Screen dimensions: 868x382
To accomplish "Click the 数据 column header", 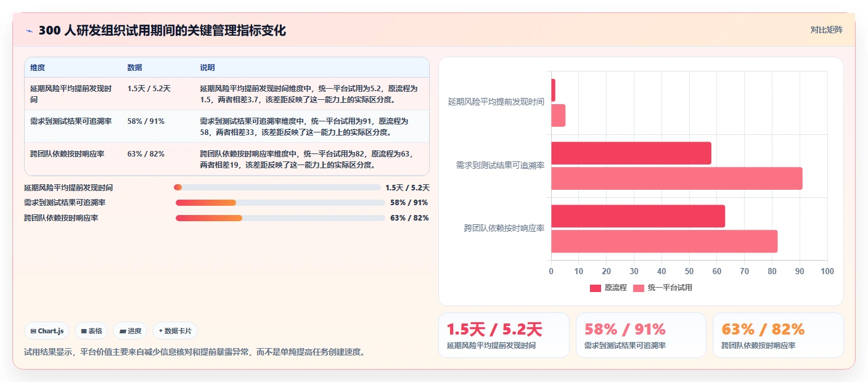I will click(x=134, y=67).
